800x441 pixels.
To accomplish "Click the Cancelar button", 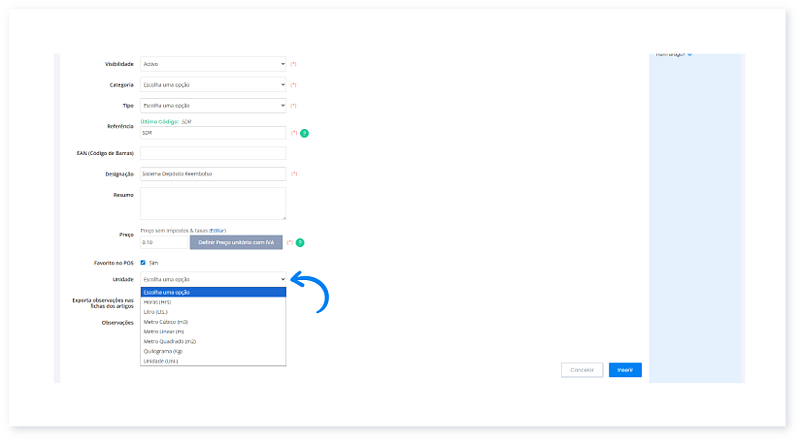I will tap(581, 370).
